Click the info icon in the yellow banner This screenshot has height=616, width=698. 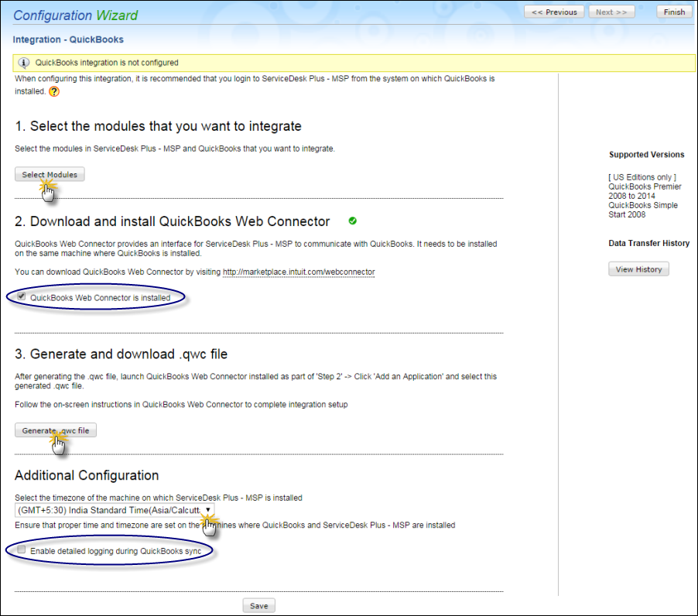coord(23,63)
